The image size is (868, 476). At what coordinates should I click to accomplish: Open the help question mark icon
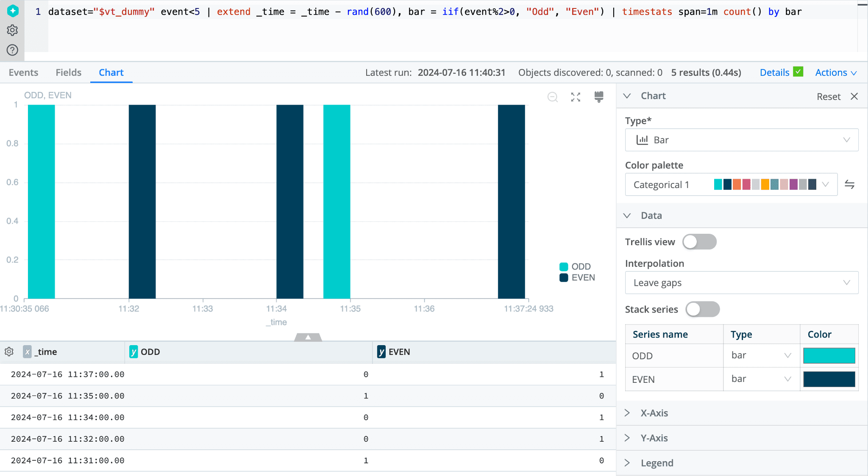click(12, 50)
